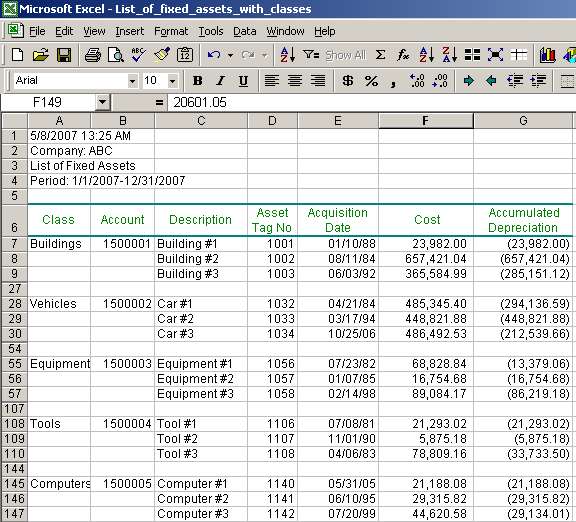Expand the Redo history arrow
The height and width of the screenshot is (522, 576).
pyautogui.click(x=264, y=55)
